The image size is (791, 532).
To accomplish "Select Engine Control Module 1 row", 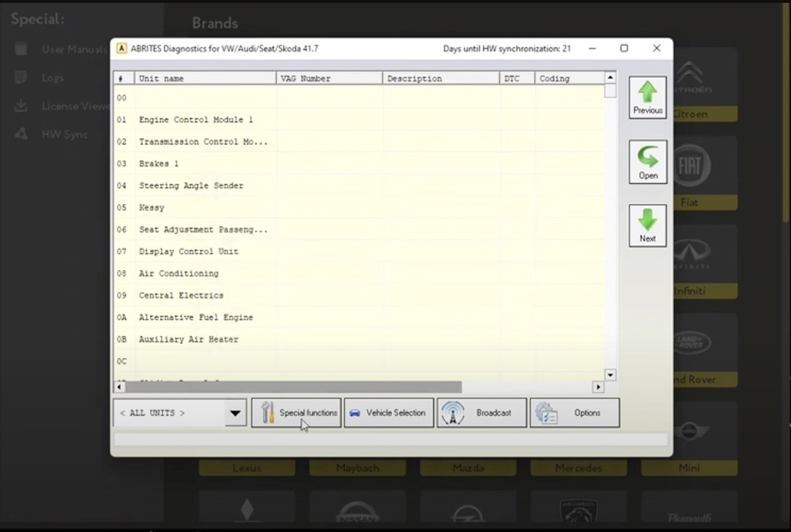I will [359, 120].
